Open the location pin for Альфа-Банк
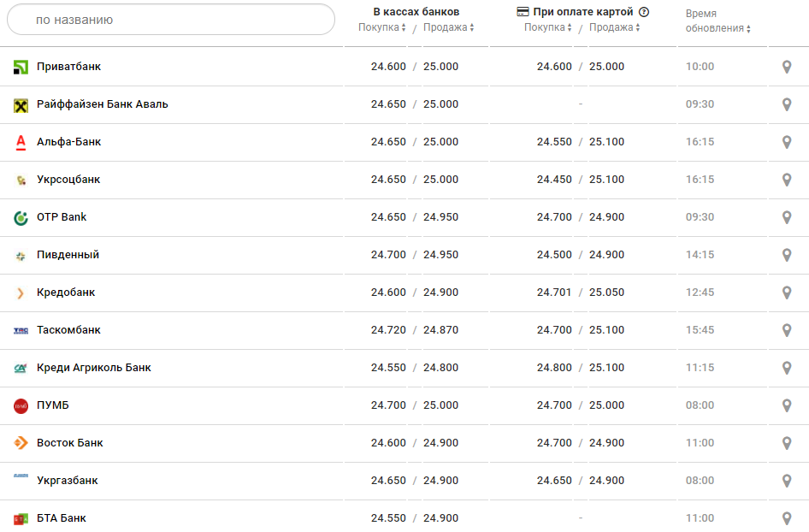This screenshot has width=809, height=532. click(787, 142)
